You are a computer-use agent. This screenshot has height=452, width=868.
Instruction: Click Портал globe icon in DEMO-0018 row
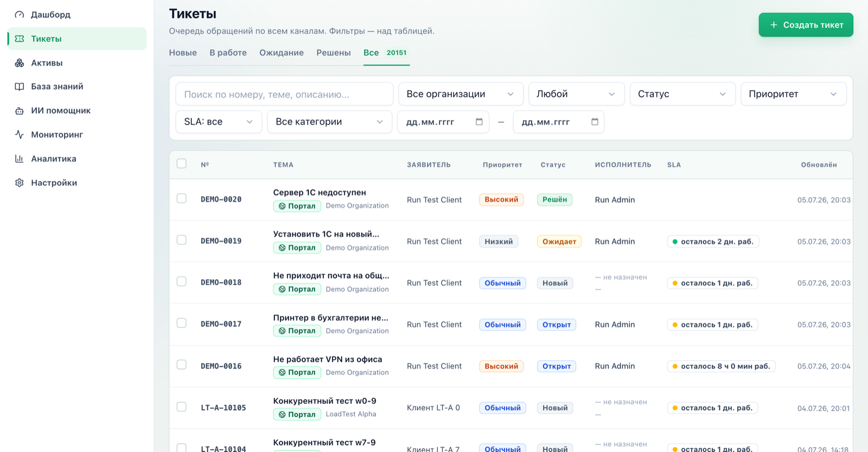(x=282, y=289)
